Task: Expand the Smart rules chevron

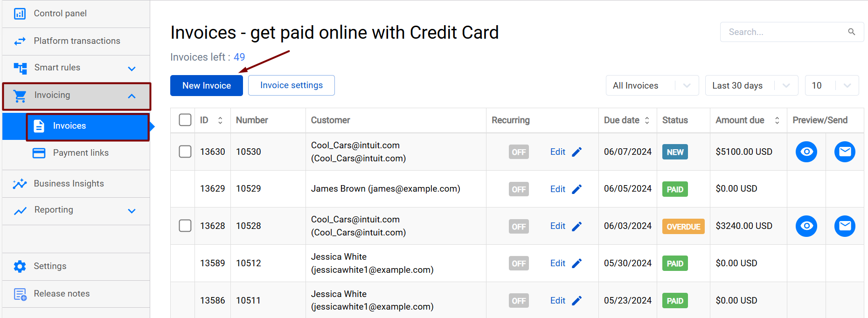Action: tap(132, 69)
